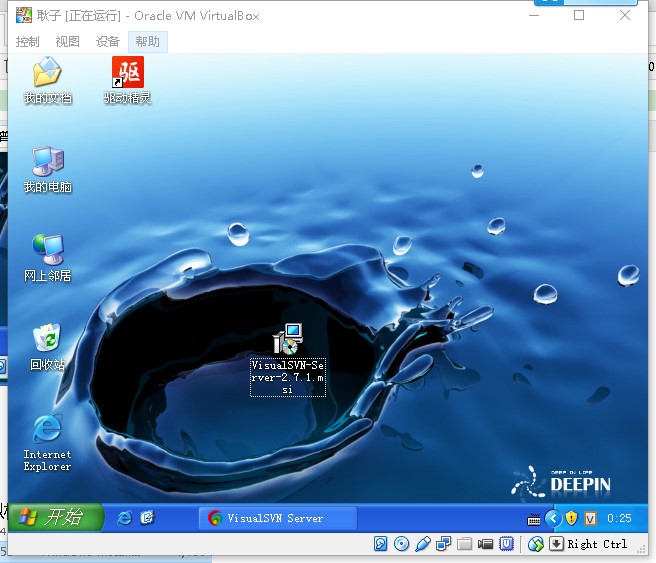The image size is (656, 563).
Task: Select the VisualSVN-Server-2.7.1.msi installer file
Action: point(288,340)
